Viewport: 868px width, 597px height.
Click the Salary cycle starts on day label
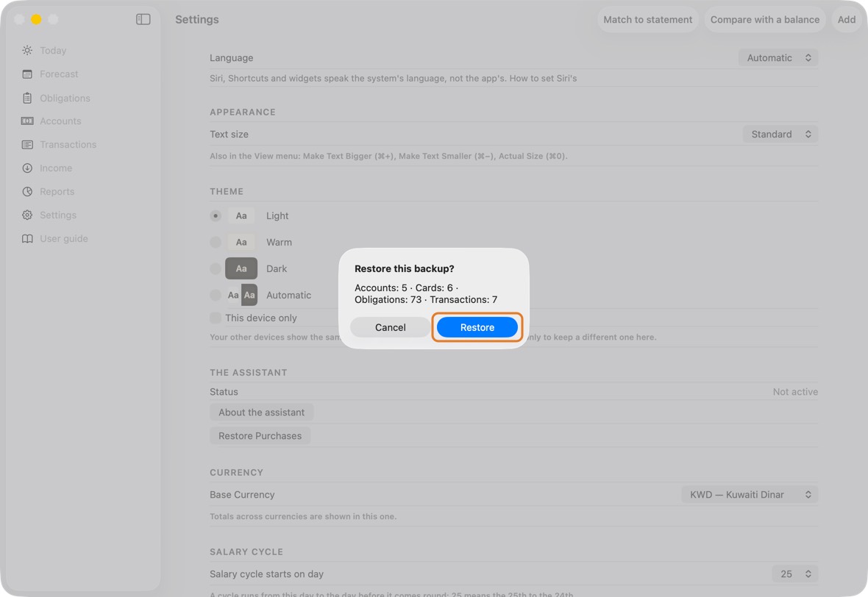coord(266,574)
